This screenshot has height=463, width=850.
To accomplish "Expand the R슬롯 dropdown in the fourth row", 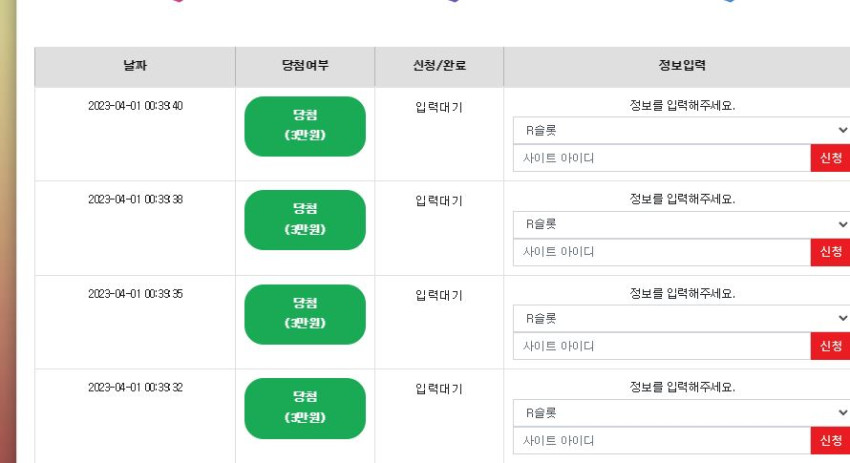I will 681,413.
